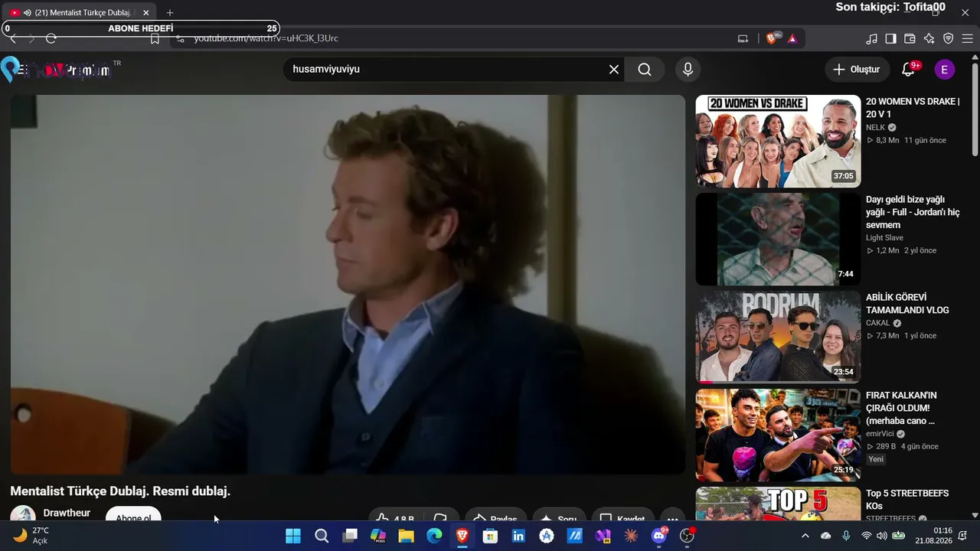Click the cast screen icon in the address bar
980x551 pixels.
pos(743,38)
